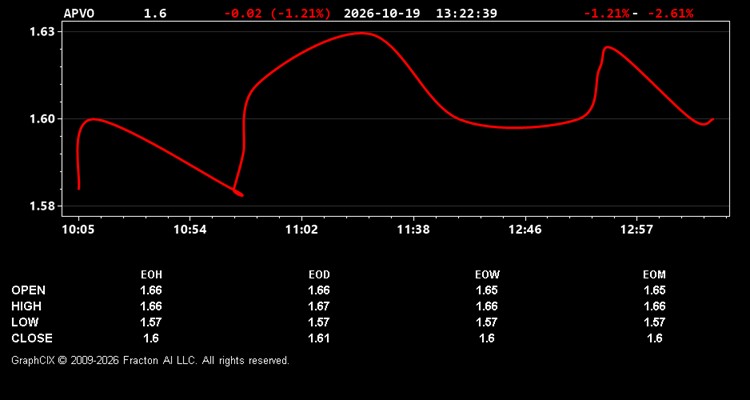The width and height of the screenshot is (750, 400).
Task: Click the 11:02 time axis label
Action: click(301, 230)
